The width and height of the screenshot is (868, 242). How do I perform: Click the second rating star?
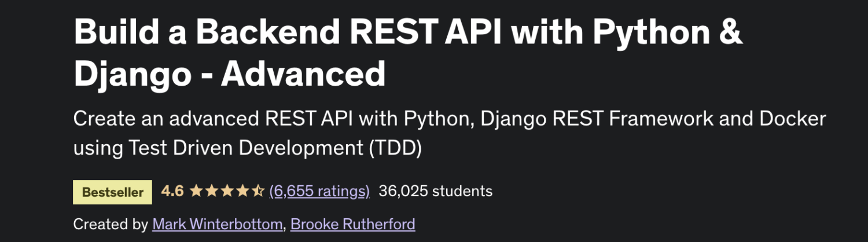pyautogui.click(x=212, y=191)
